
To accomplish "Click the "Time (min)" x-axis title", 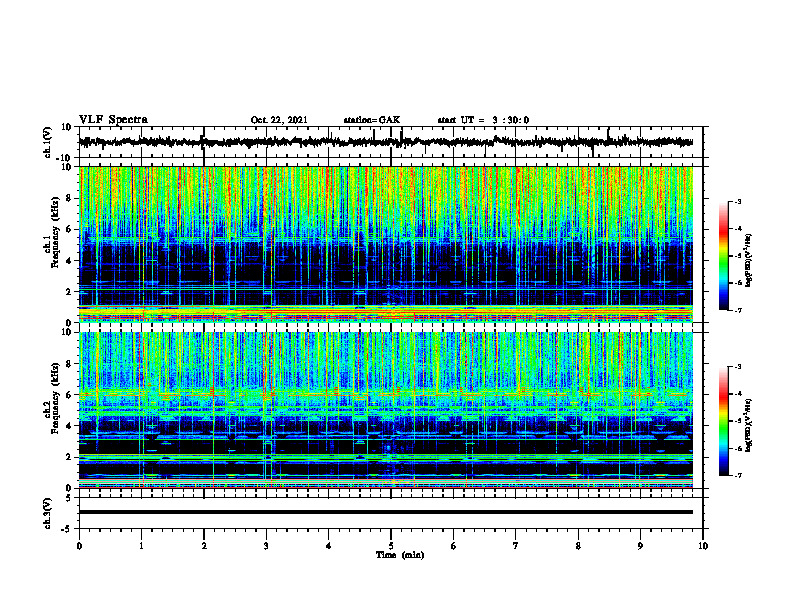I will point(400,555).
